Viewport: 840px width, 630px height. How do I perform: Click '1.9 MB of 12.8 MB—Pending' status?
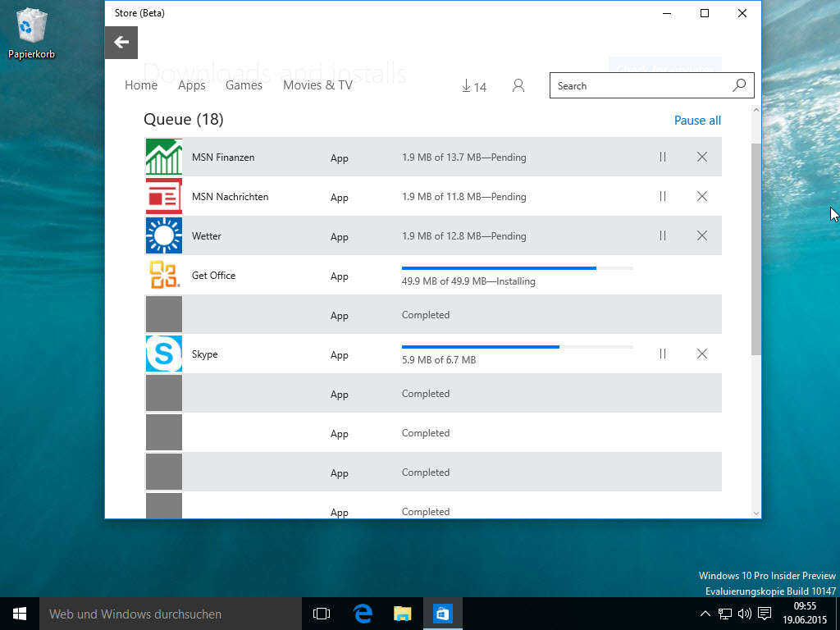[x=464, y=235]
